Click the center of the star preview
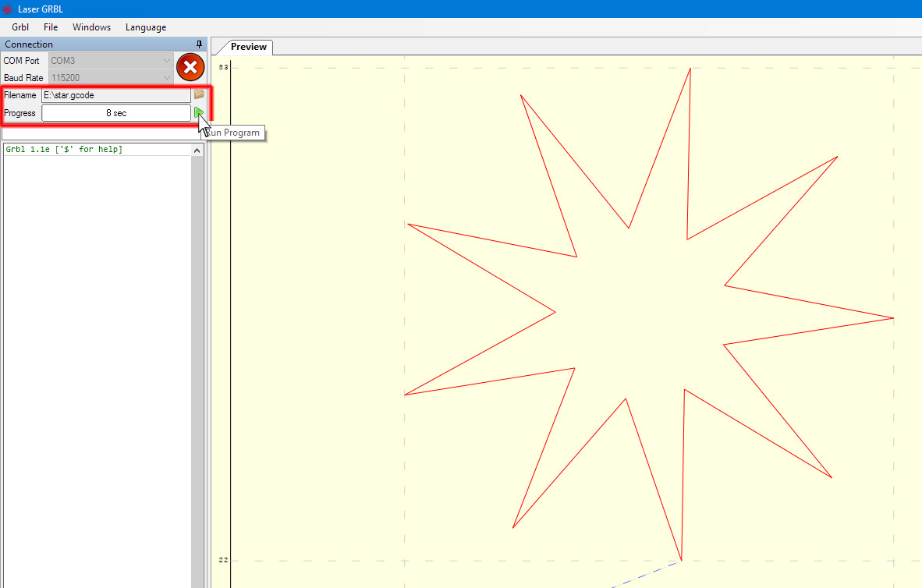The image size is (922, 588). point(647,313)
